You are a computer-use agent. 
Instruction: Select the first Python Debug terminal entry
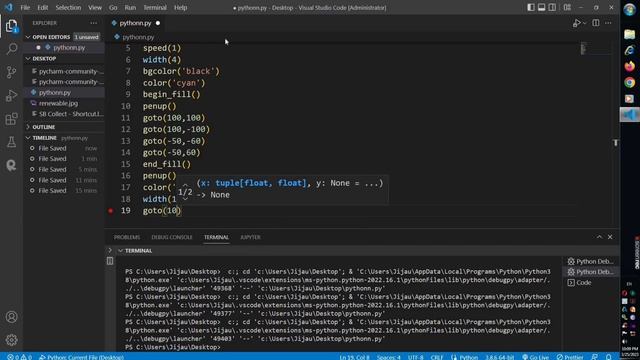pos(591,261)
